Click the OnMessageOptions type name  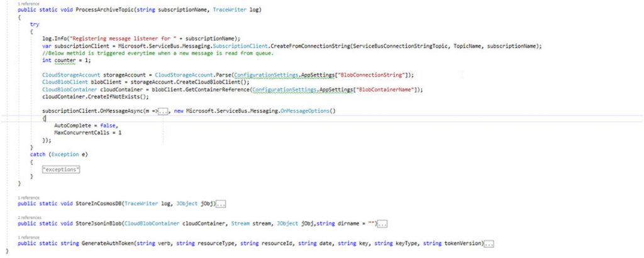[x=307, y=110]
